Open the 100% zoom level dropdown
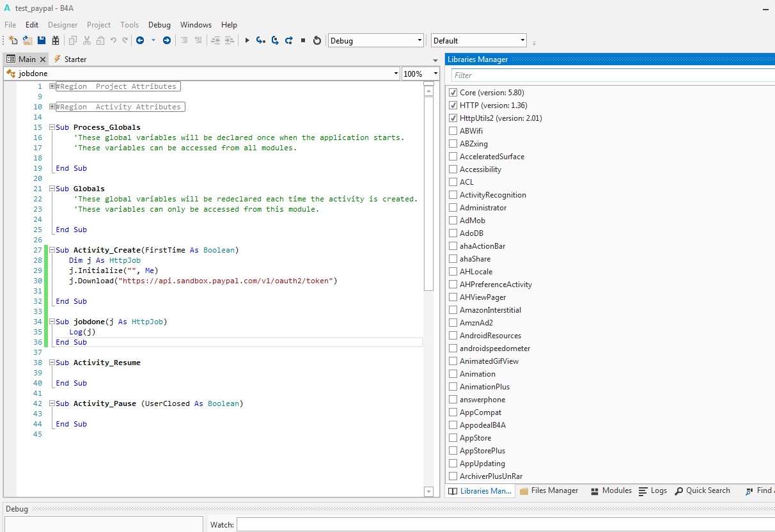The height and width of the screenshot is (532, 775). (420, 74)
